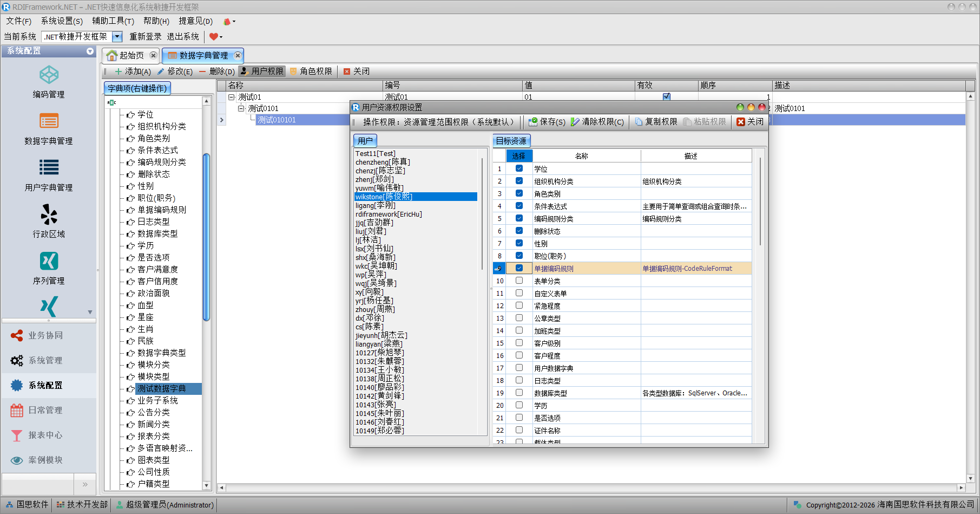Collapse the 测试0101 tree node

click(241, 108)
